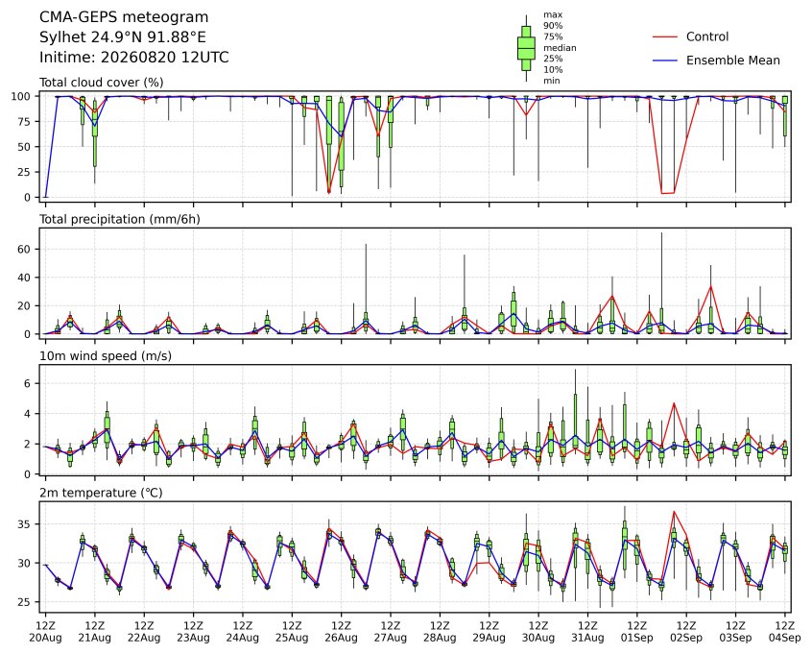Select the Ensemble Mean legend label
The width and height of the screenshot is (812, 654).
[733, 61]
